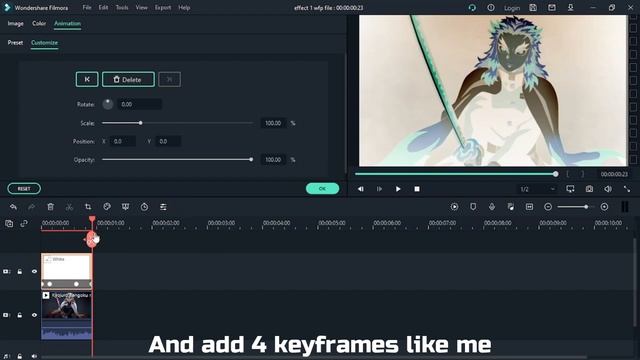
Task: Open the audio mixer icon
Action: coord(511,207)
